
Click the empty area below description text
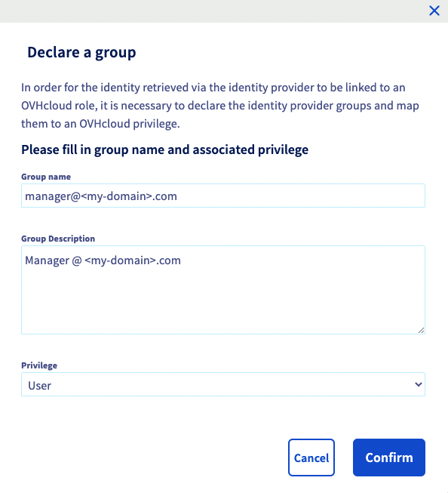pos(223,300)
